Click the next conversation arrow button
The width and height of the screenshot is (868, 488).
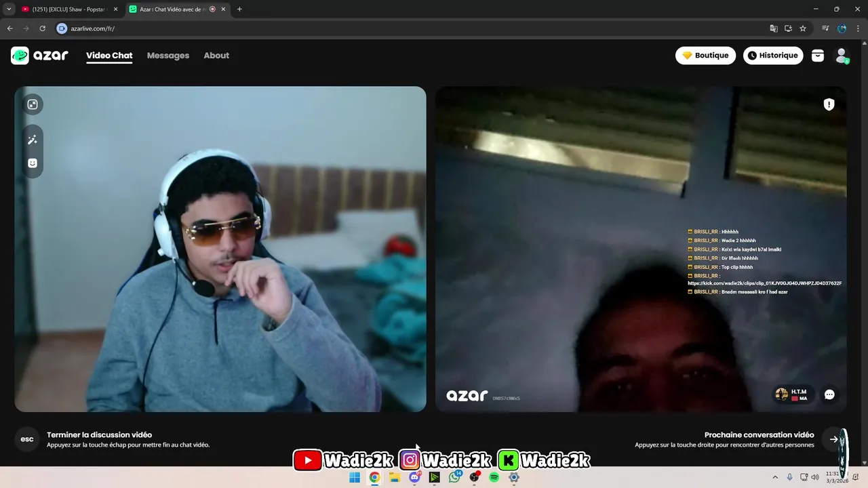pos(833,439)
